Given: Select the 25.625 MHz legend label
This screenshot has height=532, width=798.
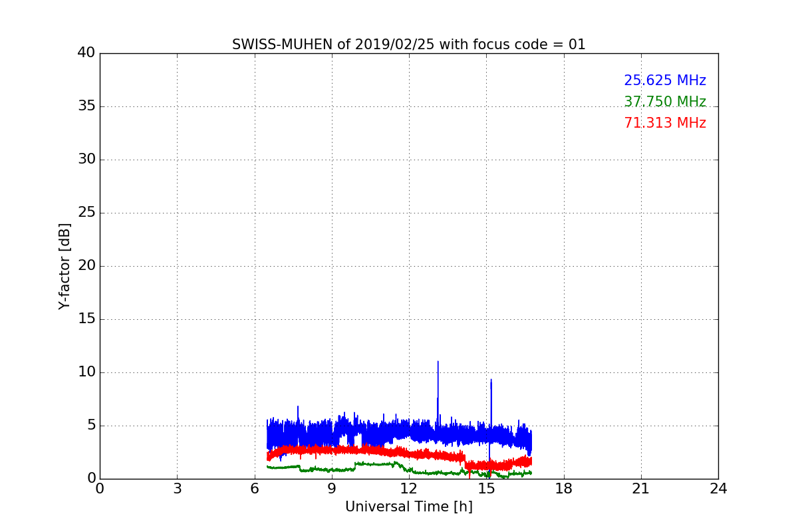Looking at the screenshot, I should (x=664, y=80).
